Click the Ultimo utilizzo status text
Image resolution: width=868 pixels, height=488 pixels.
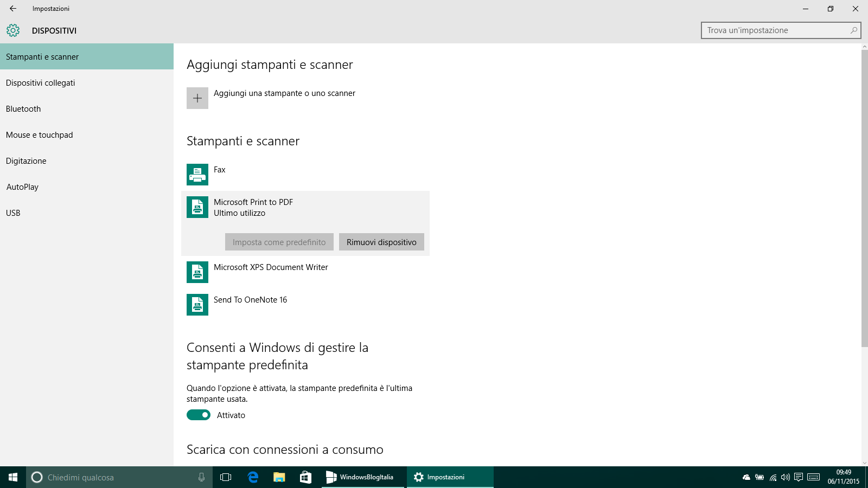(239, 213)
